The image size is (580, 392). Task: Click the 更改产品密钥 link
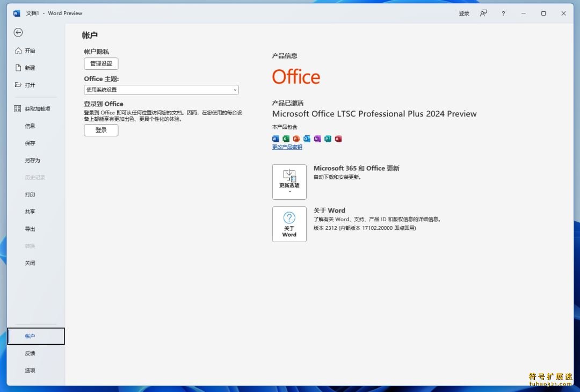286,147
